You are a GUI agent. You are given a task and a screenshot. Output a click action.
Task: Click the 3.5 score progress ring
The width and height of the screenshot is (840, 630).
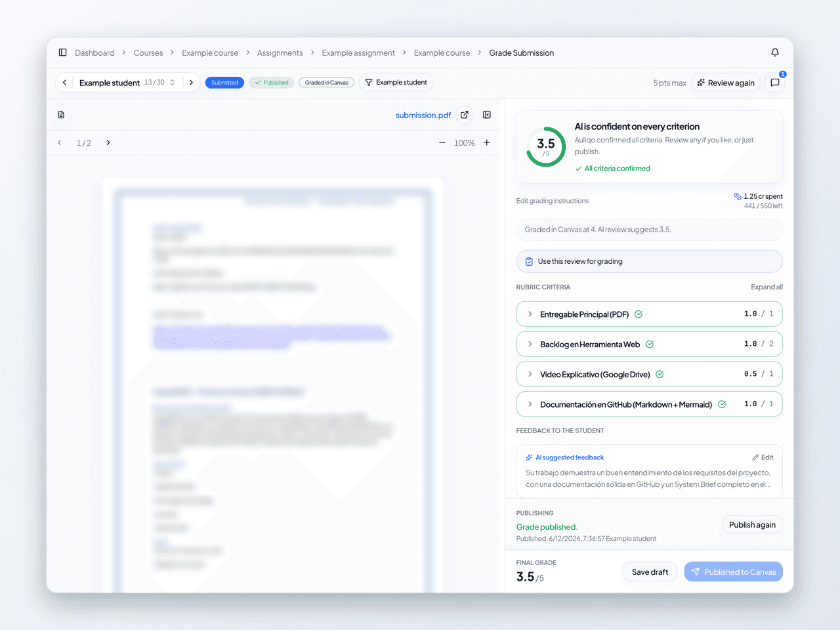coord(546,147)
